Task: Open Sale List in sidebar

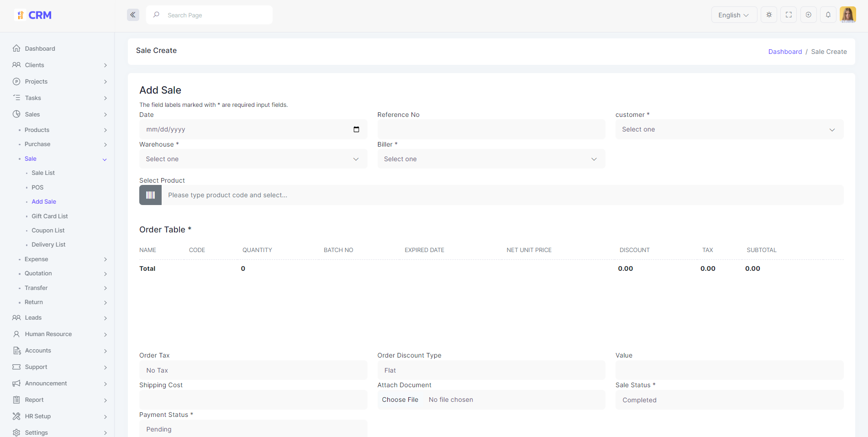Action: point(43,173)
